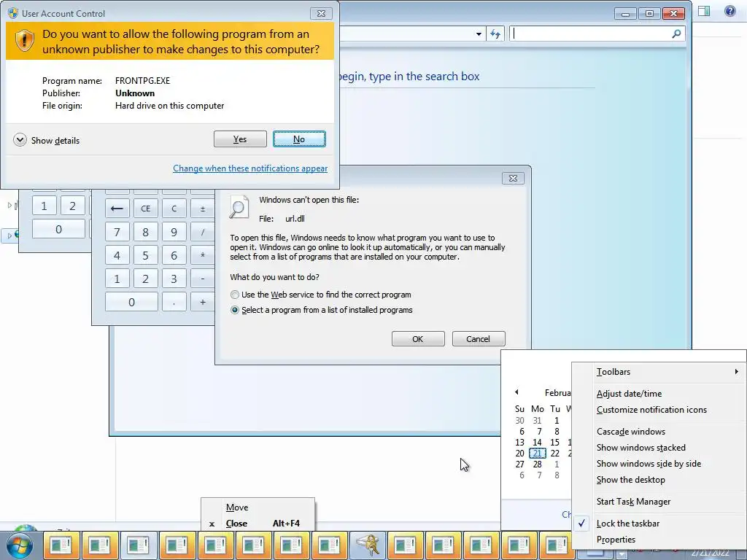Open the Windows Start orb
The width and height of the screenshot is (747, 560).
[x=19, y=545]
